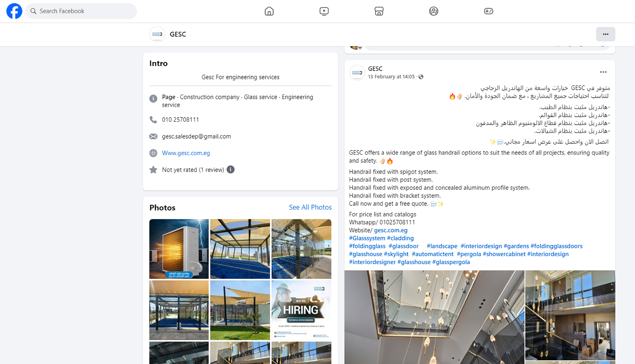Go to the Home feed icon
The height and width of the screenshot is (364, 635).
click(269, 11)
